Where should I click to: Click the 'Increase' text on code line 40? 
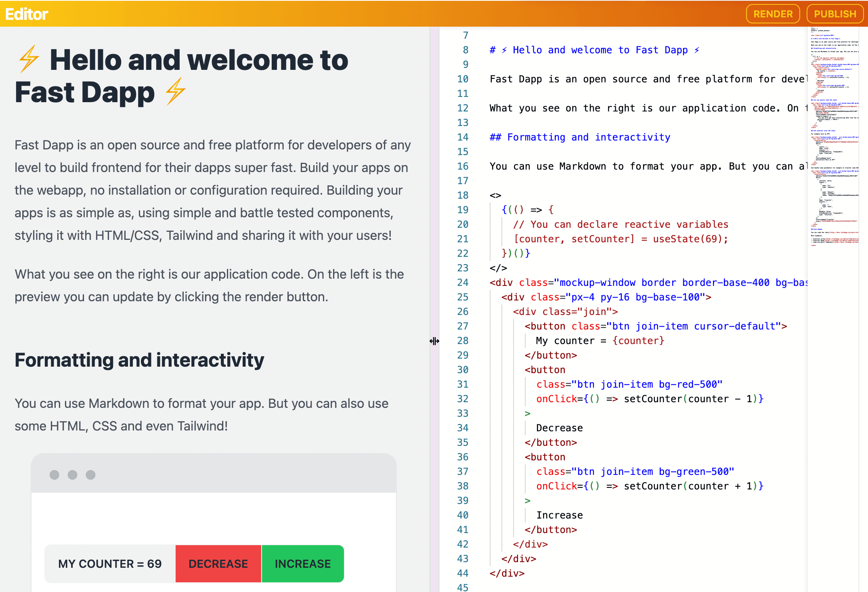559,515
